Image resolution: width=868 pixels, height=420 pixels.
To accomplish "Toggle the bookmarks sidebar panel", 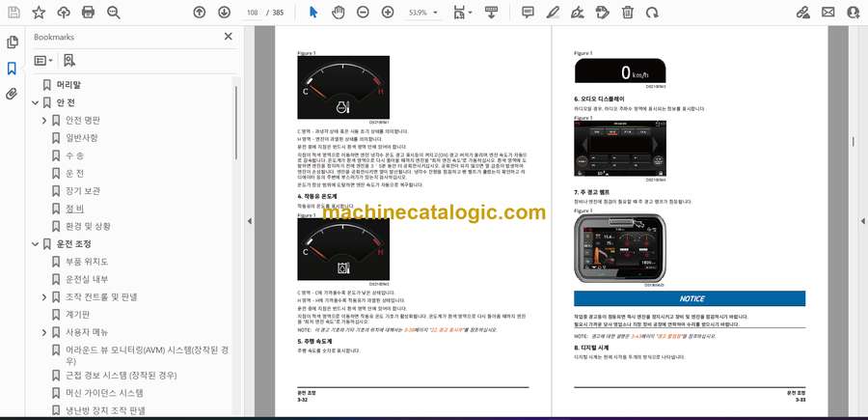I will tap(13, 69).
